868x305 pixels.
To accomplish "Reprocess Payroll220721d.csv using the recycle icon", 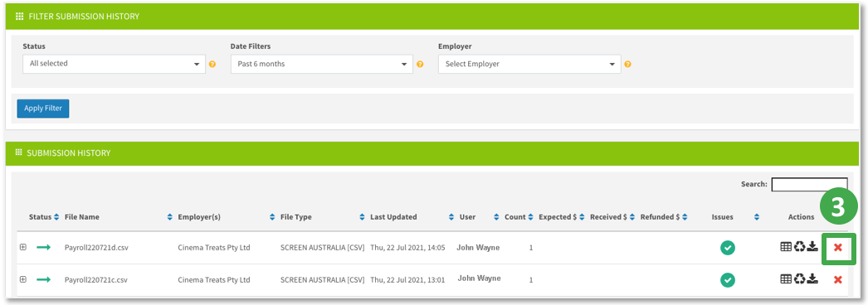I will 799,247.
